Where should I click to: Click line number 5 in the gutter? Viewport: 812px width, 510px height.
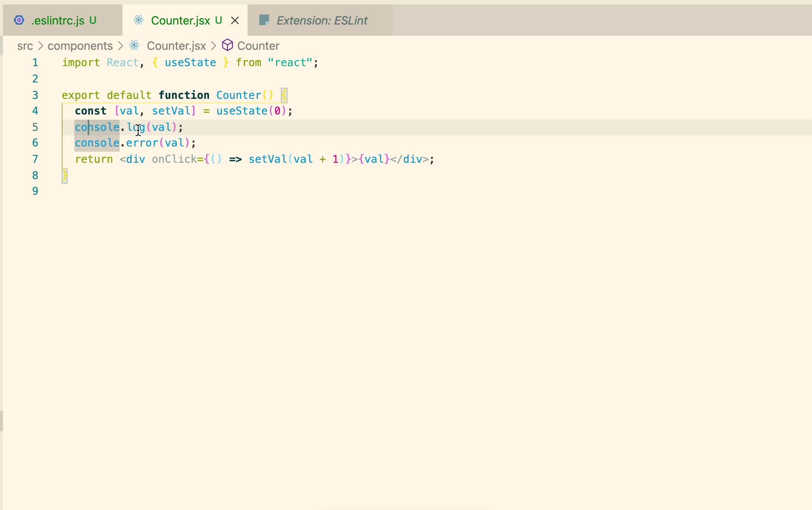tap(35, 127)
